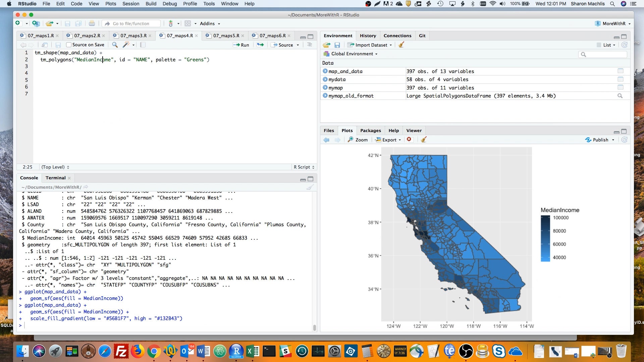Open Export plot dropdown
Image resolution: width=644 pixels, height=362 pixels.
[x=388, y=140]
